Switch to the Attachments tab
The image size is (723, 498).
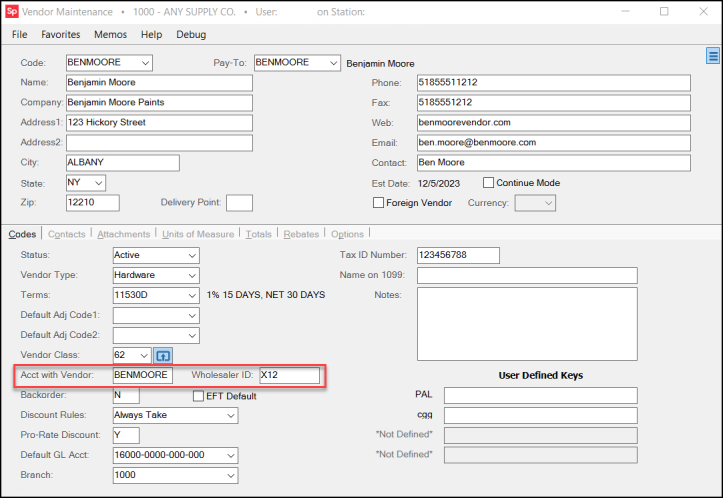click(x=124, y=234)
